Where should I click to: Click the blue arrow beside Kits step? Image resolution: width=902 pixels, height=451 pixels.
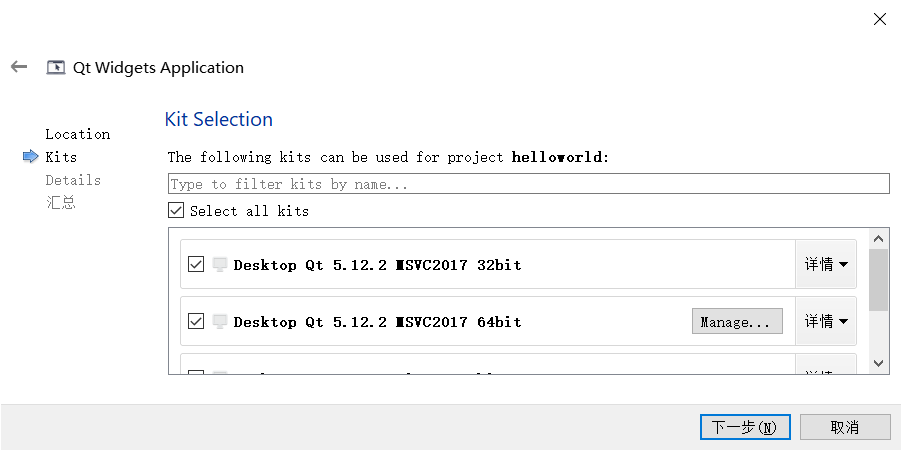pos(30,156)
